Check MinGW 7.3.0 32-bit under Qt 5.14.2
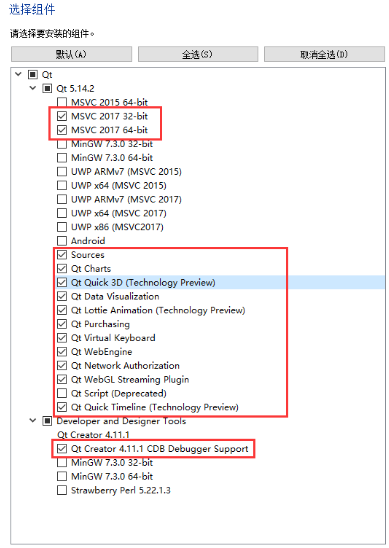This screenshot has width=389, height=548. tap(62, 144)
